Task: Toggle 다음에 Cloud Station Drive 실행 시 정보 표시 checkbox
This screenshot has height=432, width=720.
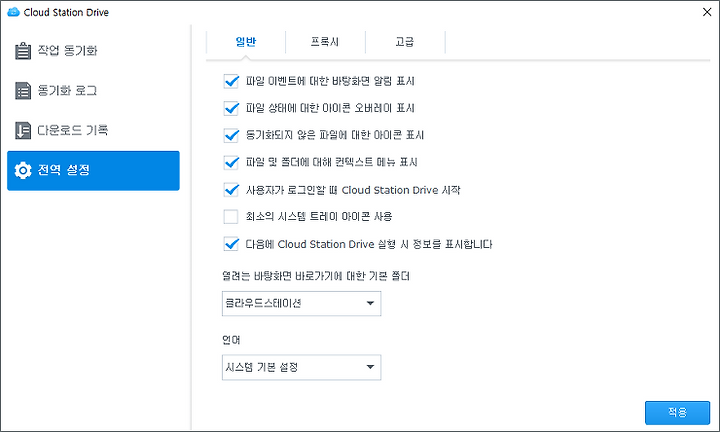Action: [231, 244]
